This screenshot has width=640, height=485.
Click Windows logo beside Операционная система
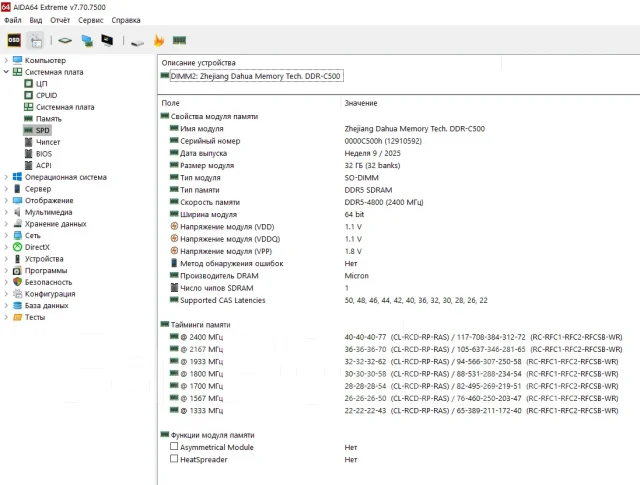17,177
